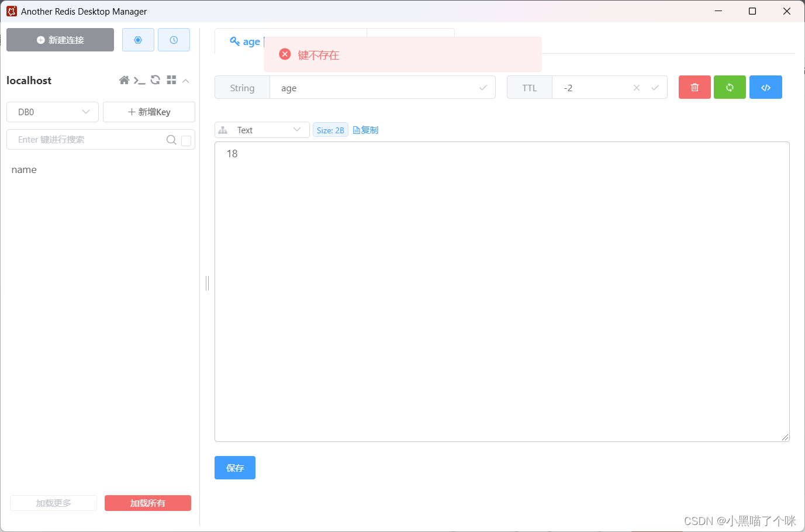Select the name key in the key list

(24, 170)
